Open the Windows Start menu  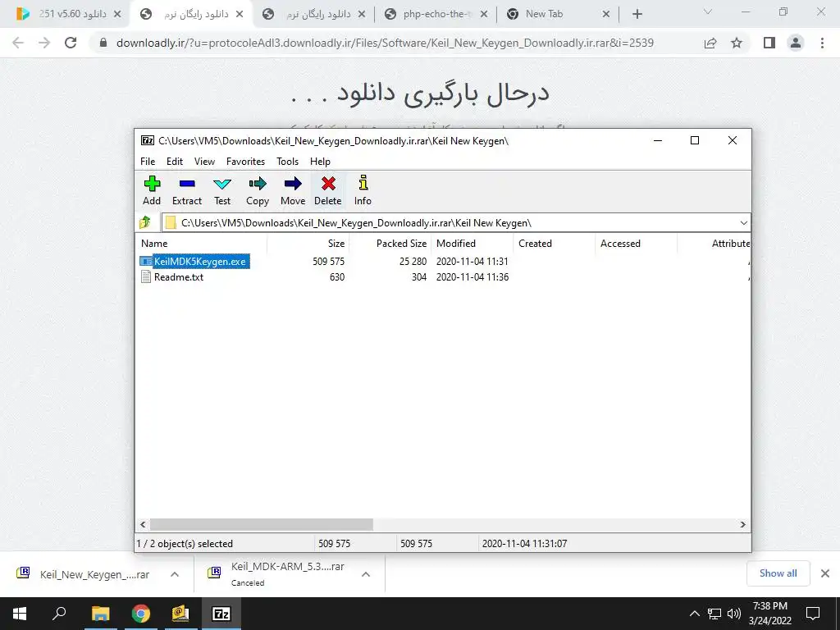[x=20, y=614]
